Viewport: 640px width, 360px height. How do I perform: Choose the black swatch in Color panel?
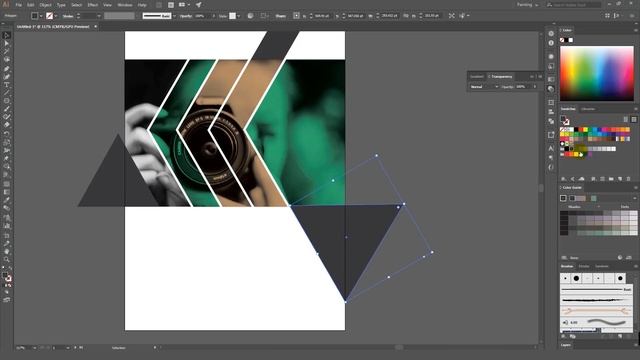[567, 40]
